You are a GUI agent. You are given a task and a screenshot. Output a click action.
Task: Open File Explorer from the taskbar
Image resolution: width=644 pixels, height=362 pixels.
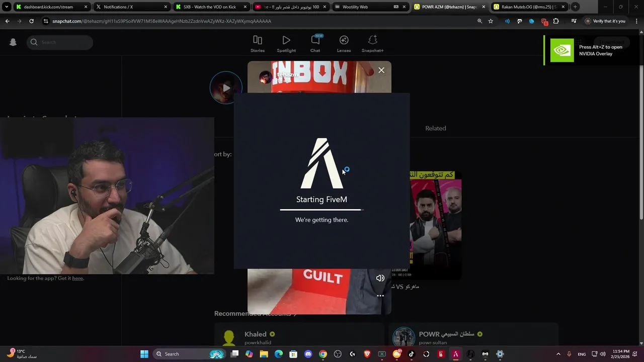point(264,354)
